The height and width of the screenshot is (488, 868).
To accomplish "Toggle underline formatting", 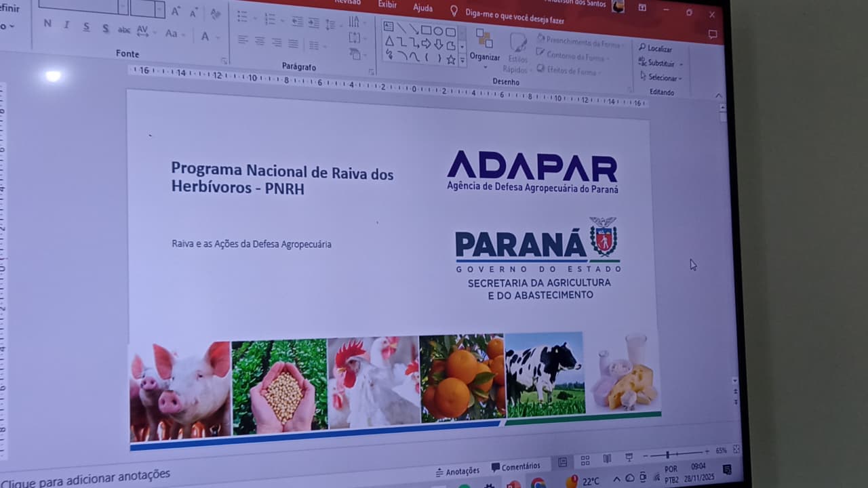I will pos(86,27).
